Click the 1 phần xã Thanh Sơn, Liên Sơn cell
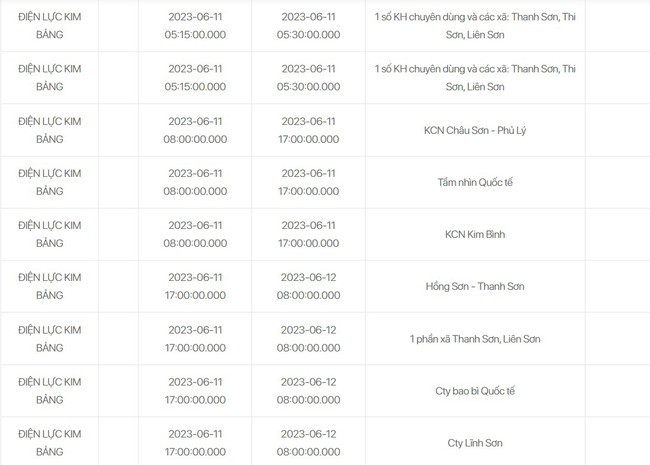Screen dimensions: 650x465 click(476, 338)
